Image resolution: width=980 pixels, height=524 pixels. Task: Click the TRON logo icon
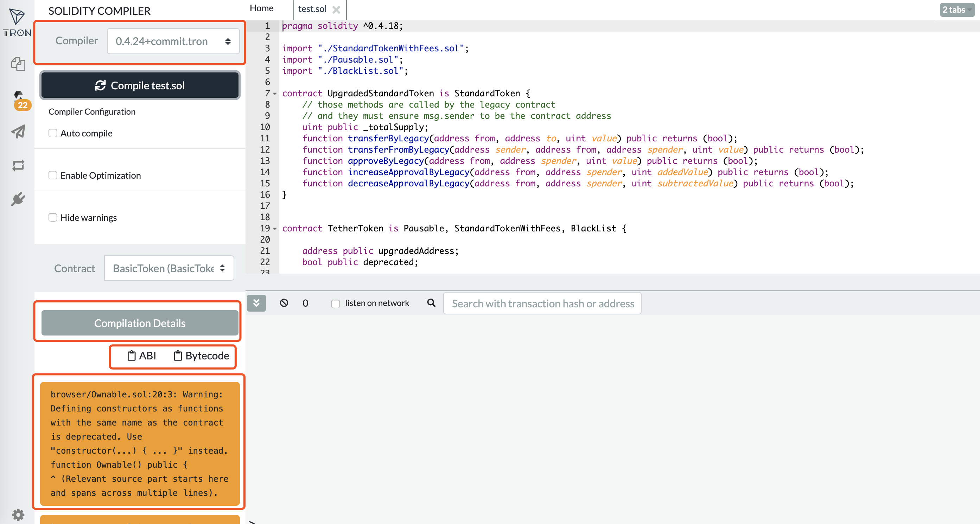pos(17,23)
